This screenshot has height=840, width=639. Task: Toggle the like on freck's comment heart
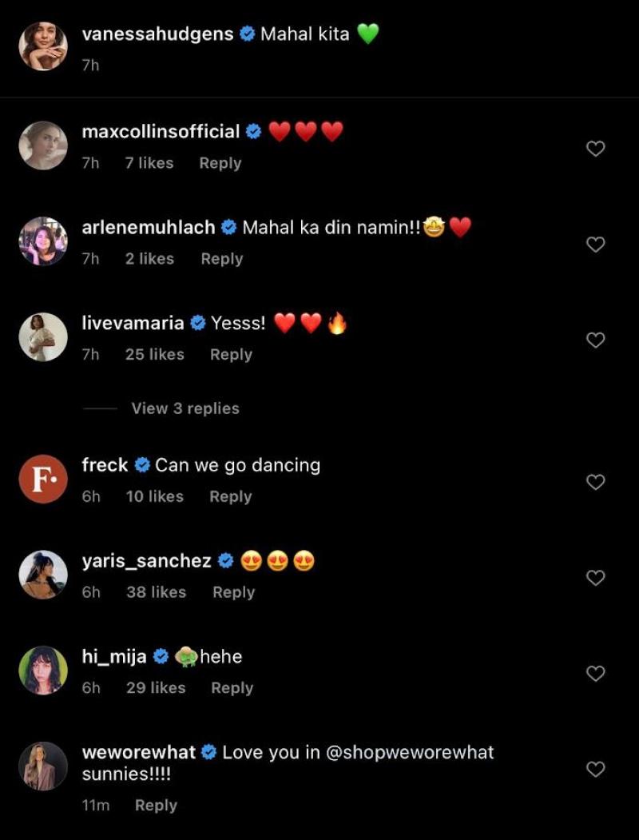click(594, 482)
